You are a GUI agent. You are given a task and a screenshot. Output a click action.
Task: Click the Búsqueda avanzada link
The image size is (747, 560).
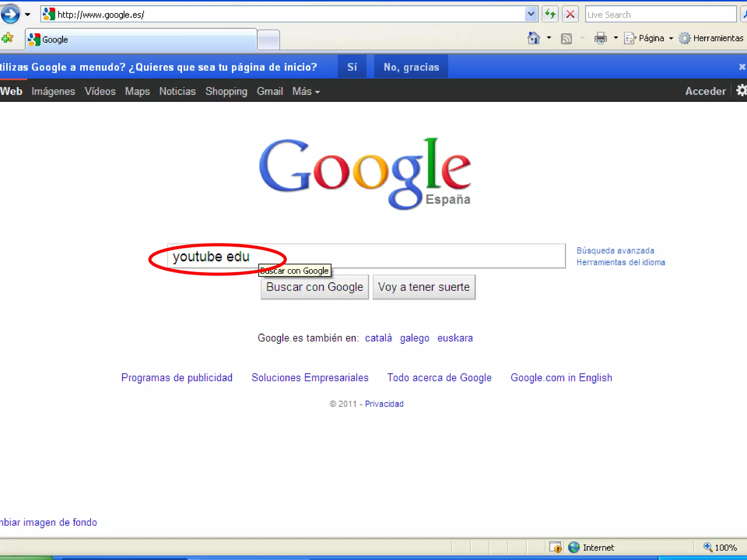[615, 251]
